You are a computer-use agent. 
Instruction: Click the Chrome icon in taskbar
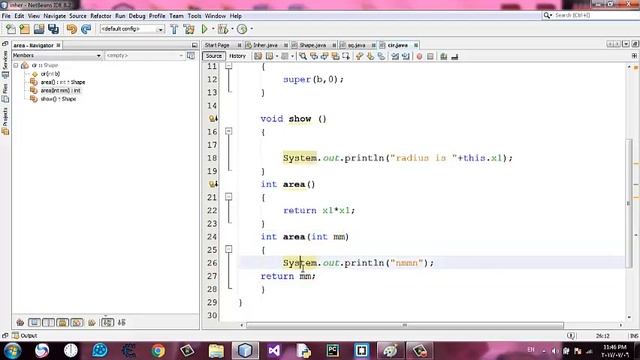(158, 351)
